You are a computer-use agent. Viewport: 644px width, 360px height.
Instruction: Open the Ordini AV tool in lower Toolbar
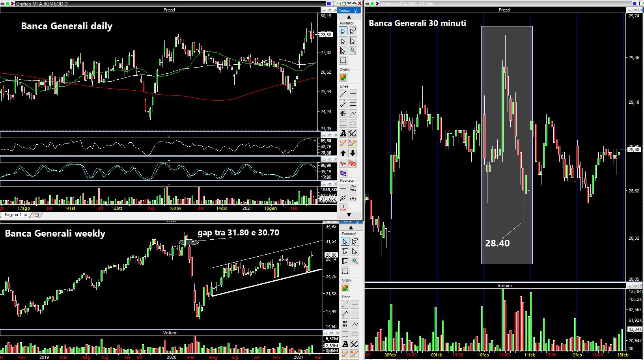click(345, 288)
